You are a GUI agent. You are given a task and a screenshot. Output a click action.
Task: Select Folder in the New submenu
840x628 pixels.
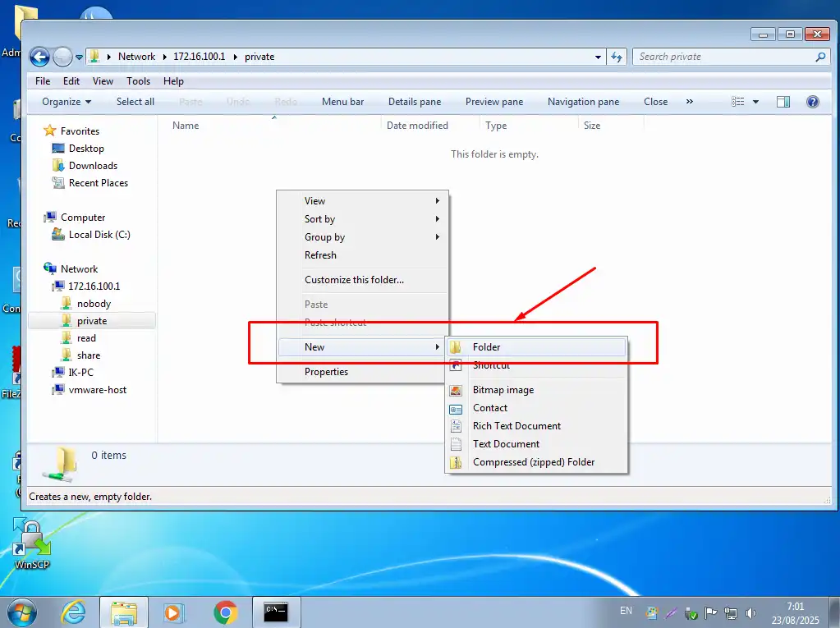486,347
